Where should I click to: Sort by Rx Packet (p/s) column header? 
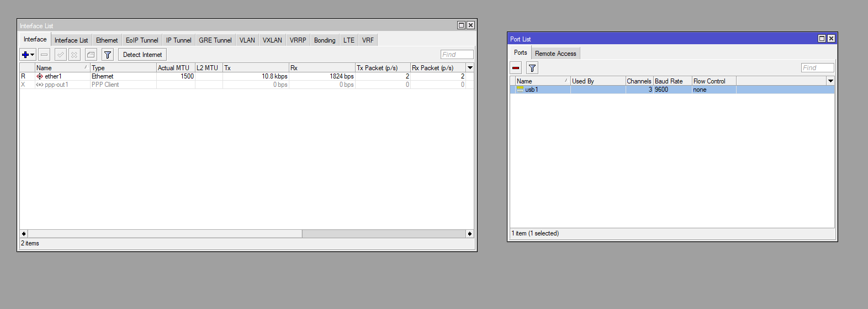(438, 67)
